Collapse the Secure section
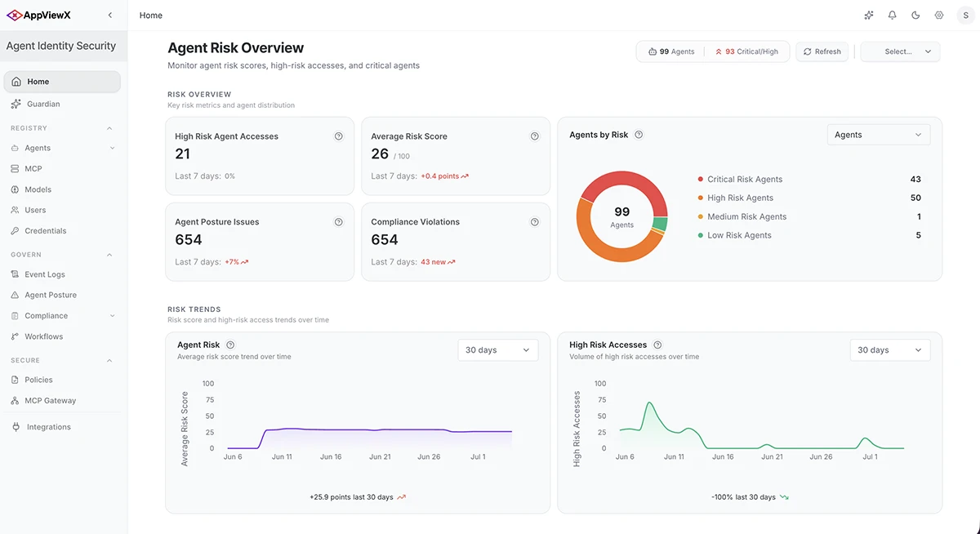Image resolution: width=980 pixels, height=534 pixels. [x=109, y=360]
